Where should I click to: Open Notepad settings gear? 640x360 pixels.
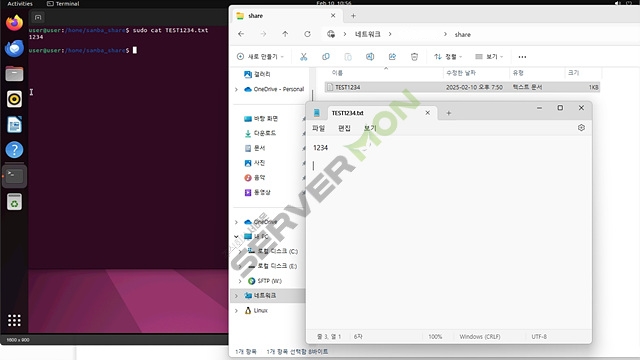[x=581, y=128]
